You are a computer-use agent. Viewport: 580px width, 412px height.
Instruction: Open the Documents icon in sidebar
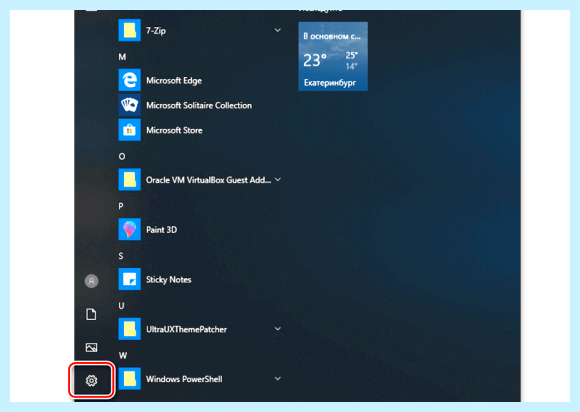pos(91,314)
